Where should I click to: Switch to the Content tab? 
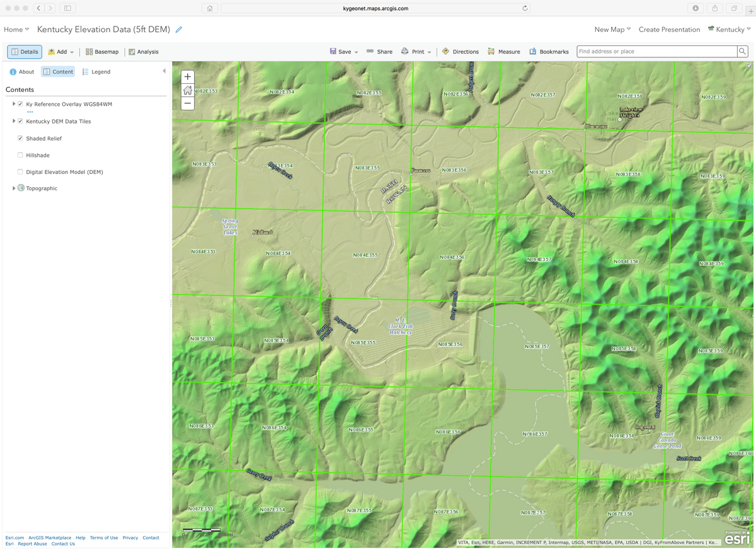coord(58,72)
